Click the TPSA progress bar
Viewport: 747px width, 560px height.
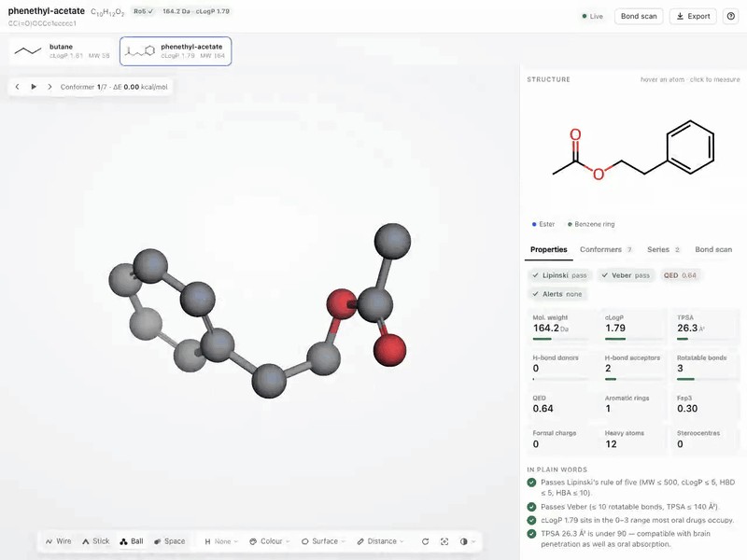(x=706, y=339)
